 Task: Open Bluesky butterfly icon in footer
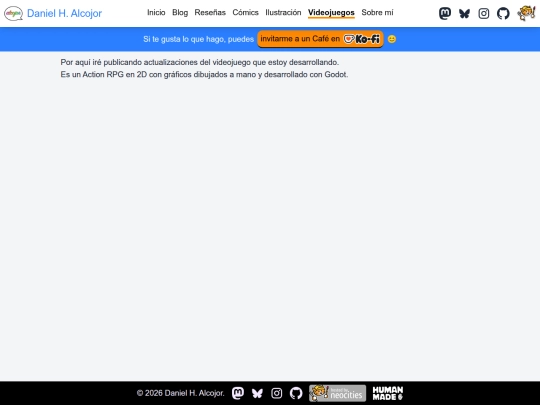[x=257, y=393]
